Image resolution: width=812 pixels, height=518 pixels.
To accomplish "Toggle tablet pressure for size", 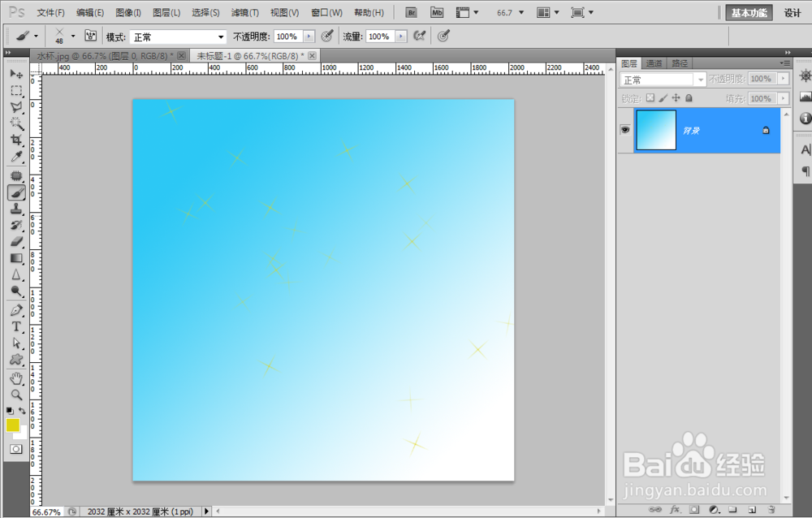I will tap(443, 36).
